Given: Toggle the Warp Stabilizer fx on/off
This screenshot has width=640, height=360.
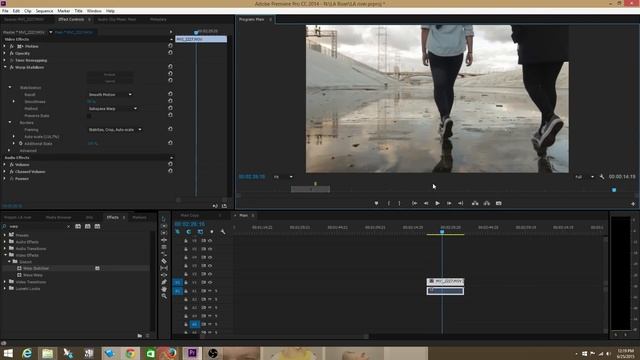Looking at the screenshot, I should point(11,67).
